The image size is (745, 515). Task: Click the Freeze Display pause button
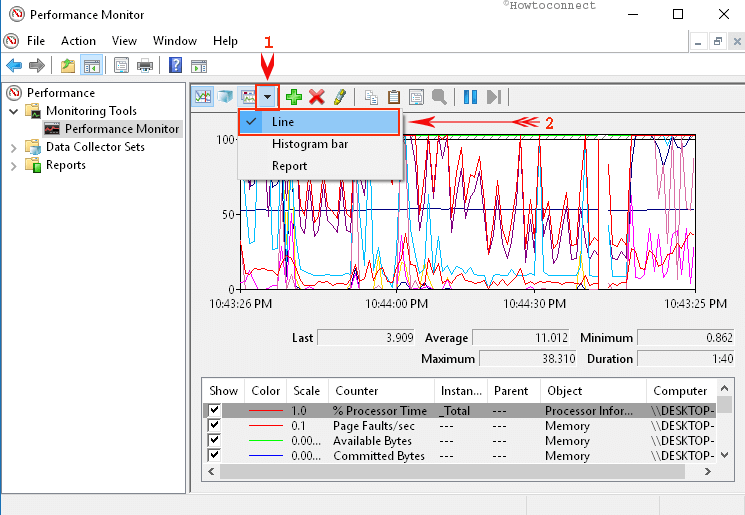click(470, 97)
